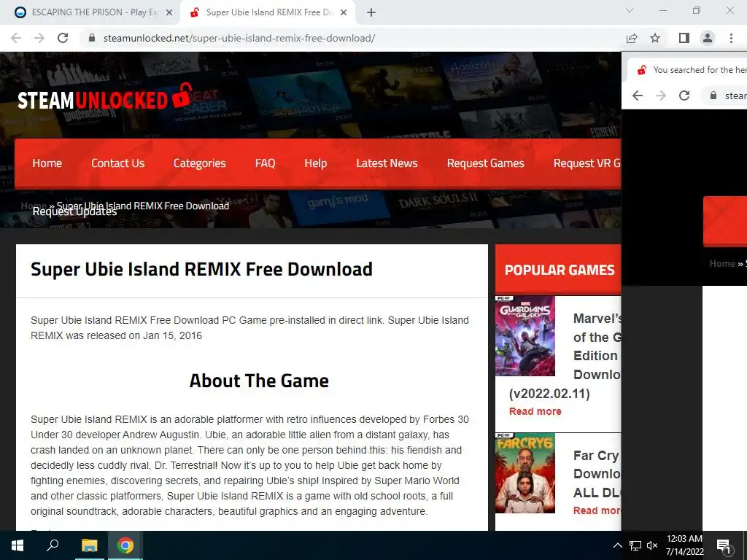The image size is (747, 560).
Task: Click the muted volume tray icon
Action: [652, 545]
